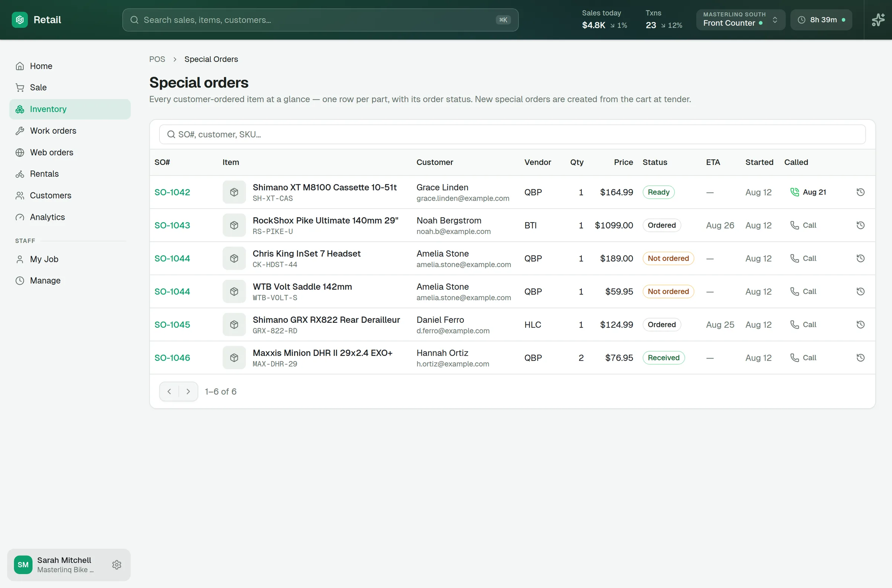The height and width of the screenshot is (588, 892).
Task: Go to previous page of results
Action: [x=169, y=392]
